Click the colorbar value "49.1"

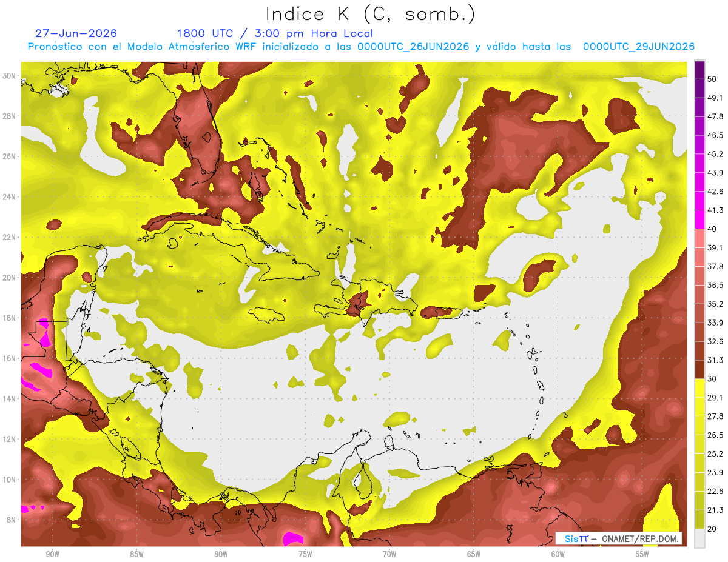click(x=715, y=98)
